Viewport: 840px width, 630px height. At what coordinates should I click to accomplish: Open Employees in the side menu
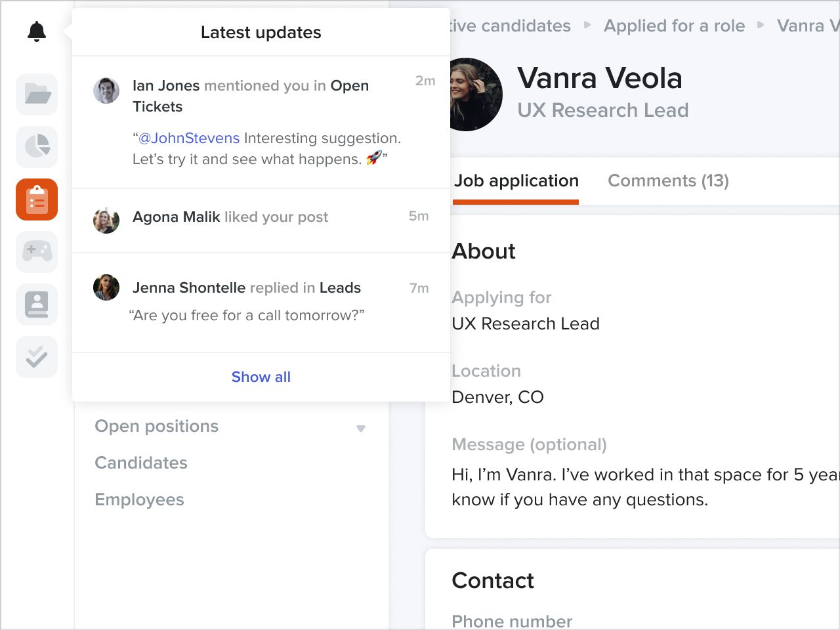tap(139, 499)
